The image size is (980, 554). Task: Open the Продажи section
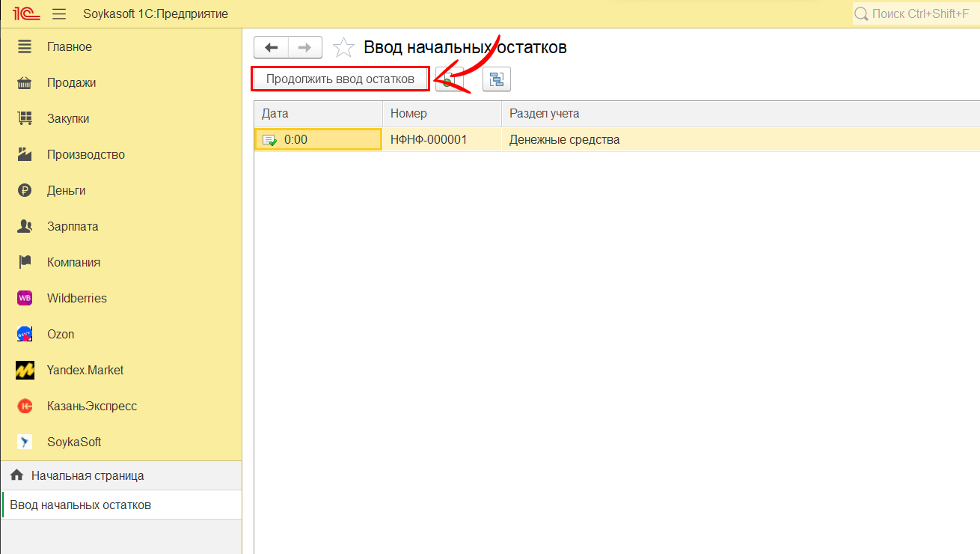[x=121, y=82]
